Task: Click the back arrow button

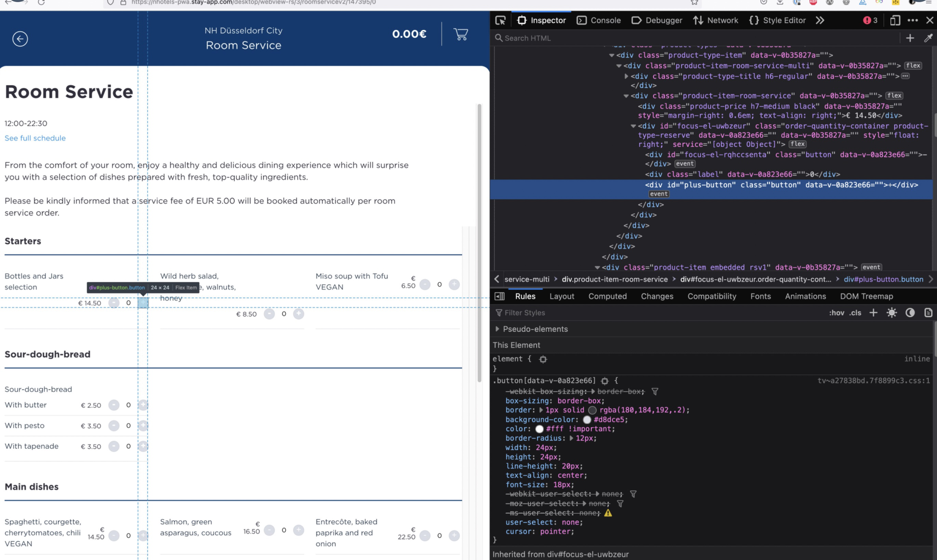Action: pyautogui.click(x=20, y=39)
